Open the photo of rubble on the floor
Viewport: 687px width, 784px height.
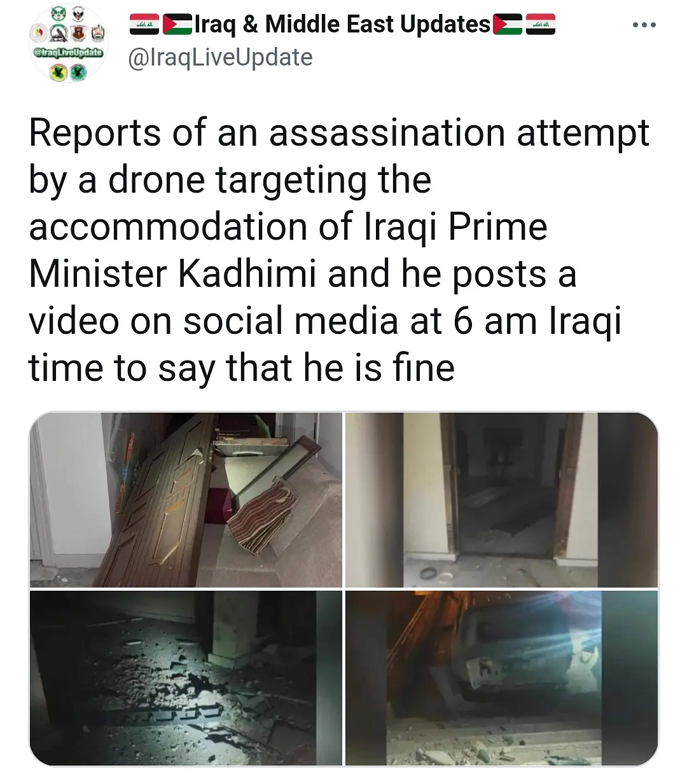(x=186, y=678)
